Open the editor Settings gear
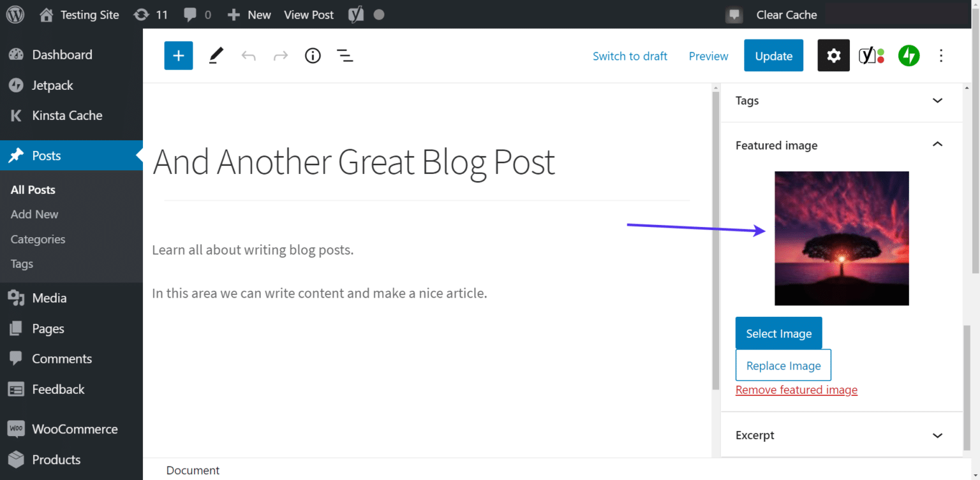980x480 pixels. (833, 55)
